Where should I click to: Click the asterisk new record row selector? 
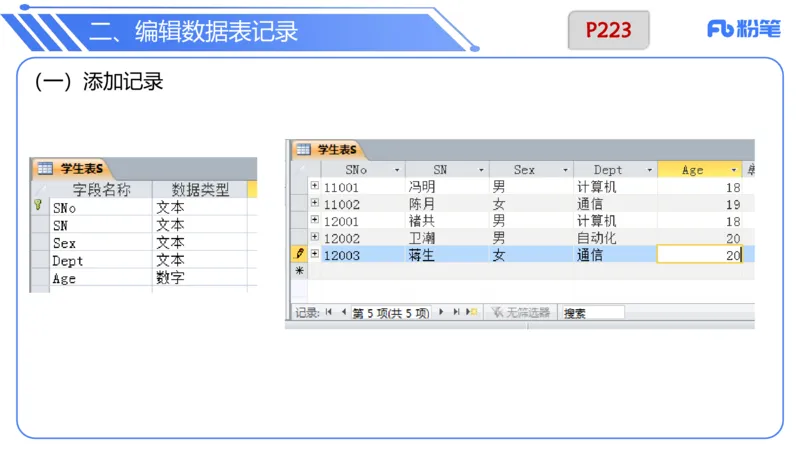[x=299, y=271]
